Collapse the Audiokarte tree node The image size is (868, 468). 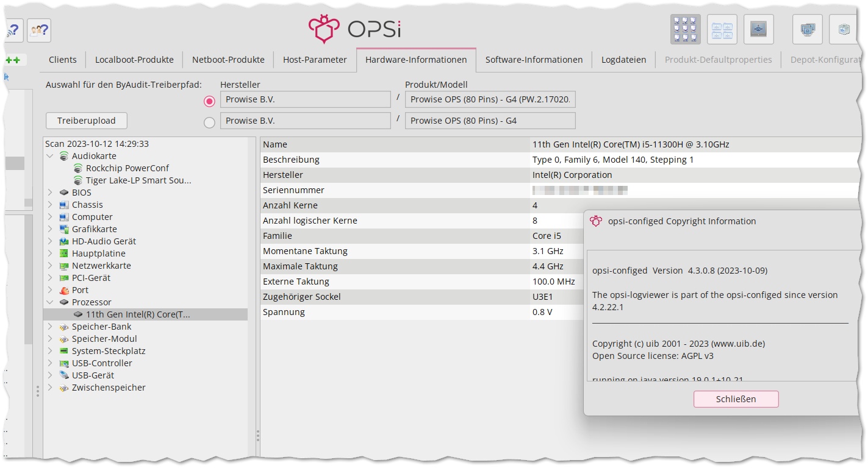[50, 156]
